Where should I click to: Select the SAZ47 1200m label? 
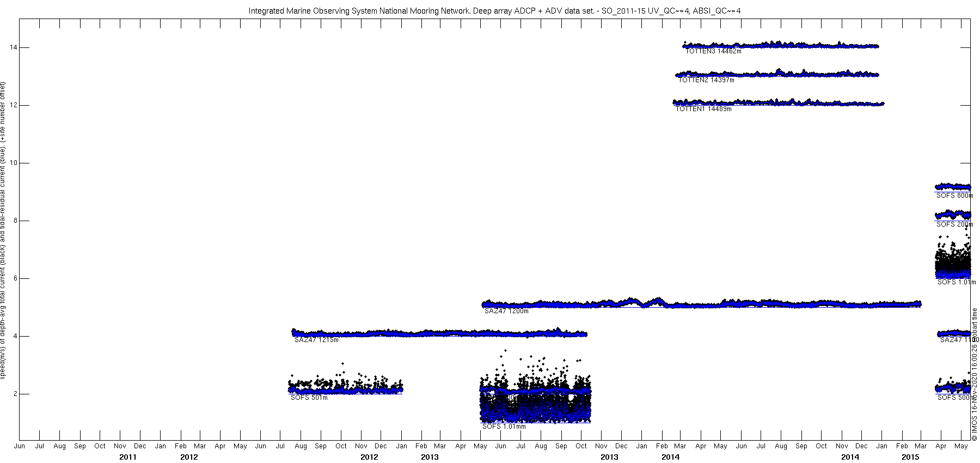[x=506, y=311]
